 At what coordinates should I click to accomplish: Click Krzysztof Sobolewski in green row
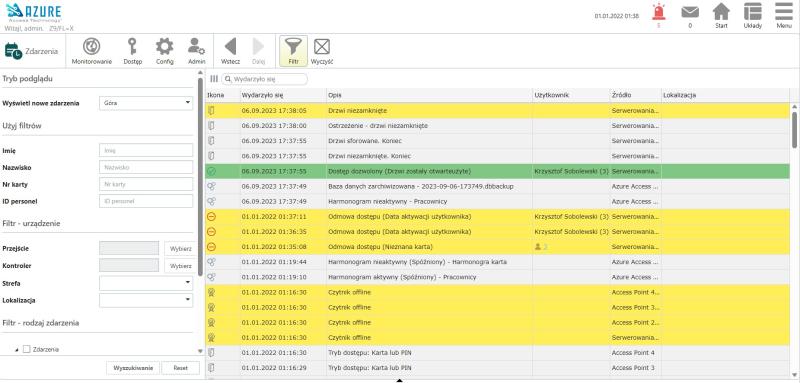tap(571, 171)
